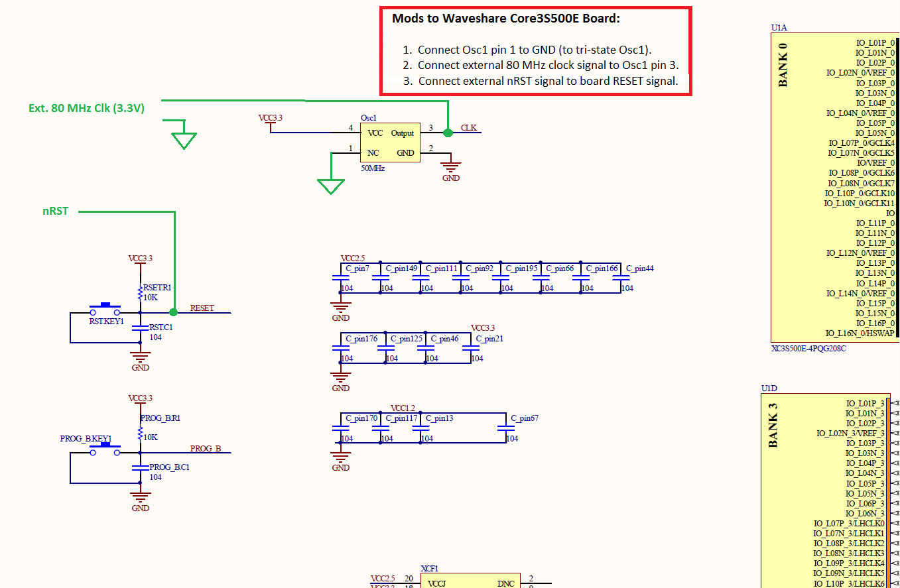This screenshot has width=900, height=588.
Task: Select the VCC1.2 power rail symbol
Action: coord(404,409)
